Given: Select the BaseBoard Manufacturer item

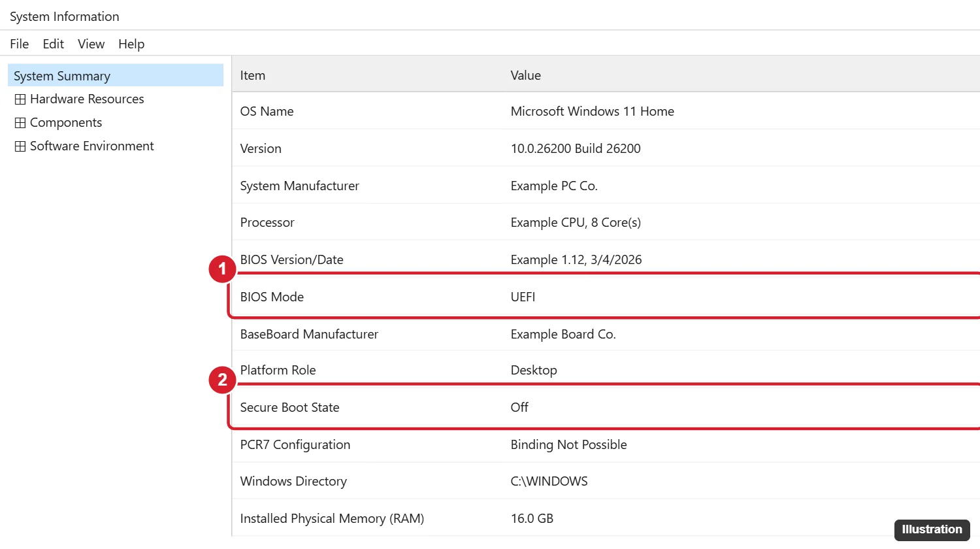Looking at the screenshot, I should [309, 334].
